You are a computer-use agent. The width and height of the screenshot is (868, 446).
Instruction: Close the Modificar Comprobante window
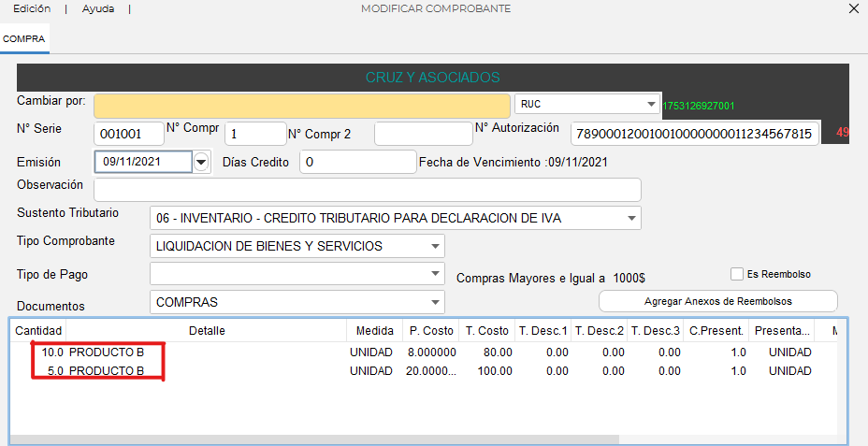pos(852,8)
